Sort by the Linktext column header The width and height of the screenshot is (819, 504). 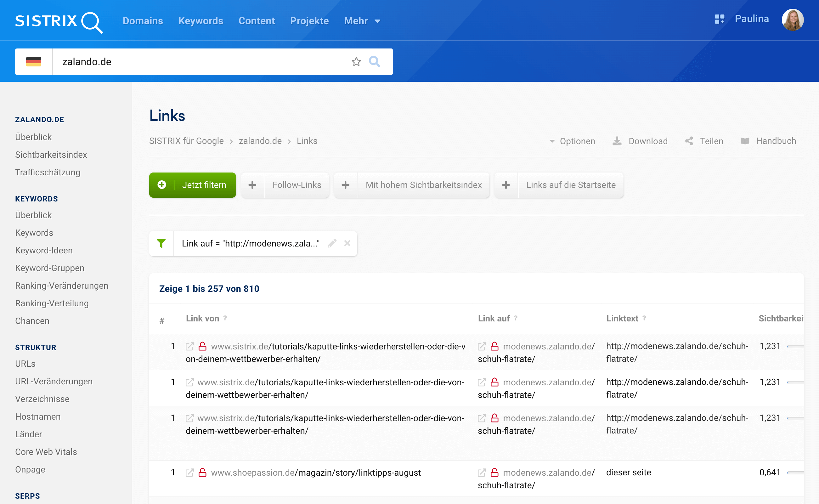pos(622,318)
